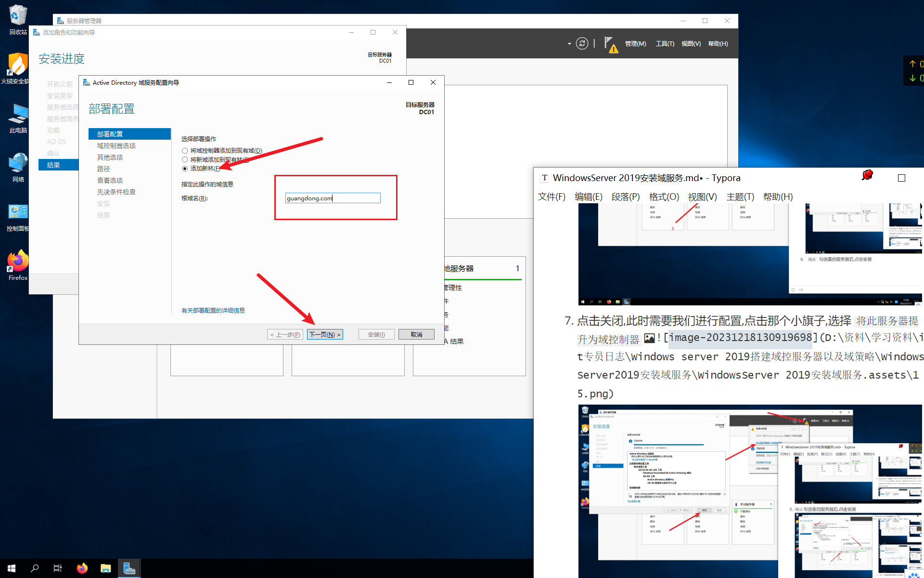Select the 添加新林 radio button
Screen dimensions: 924x578
click(x=185, y=169)
